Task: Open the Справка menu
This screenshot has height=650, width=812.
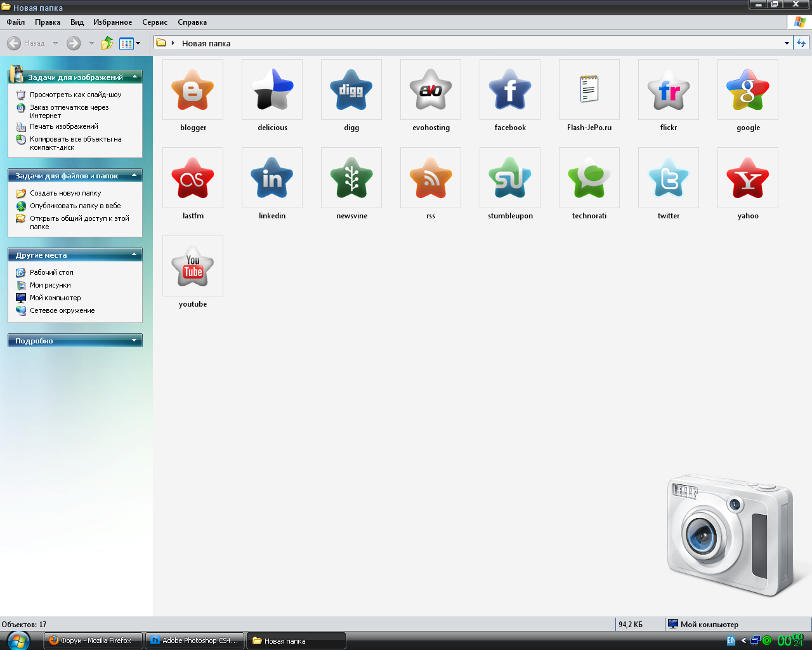Action: (x=192, y=22)
